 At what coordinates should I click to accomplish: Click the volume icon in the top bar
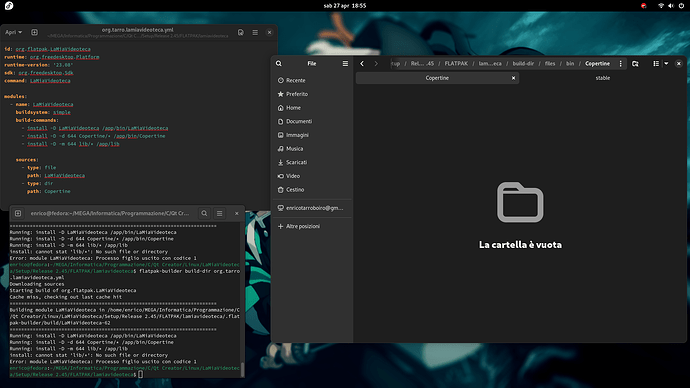tap(671, 6)
